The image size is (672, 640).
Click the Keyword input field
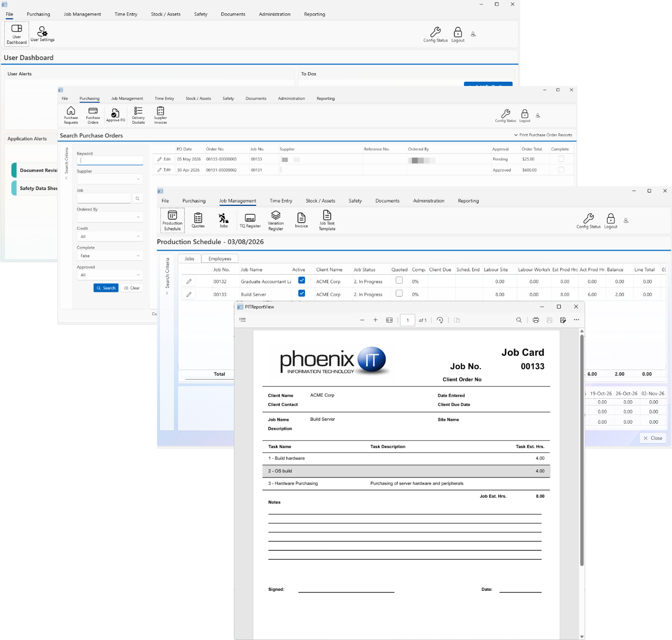click(x=110, y=160)
